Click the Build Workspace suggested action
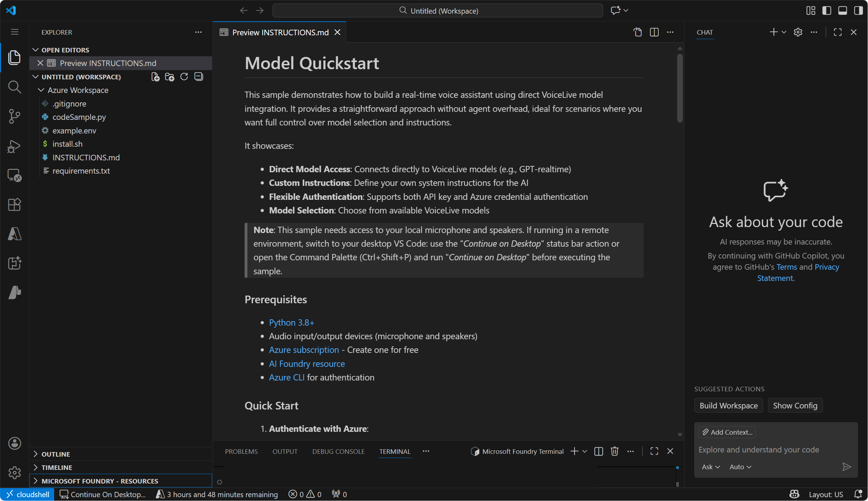The height and width of the screenshot is (501, 868). [x=728, y=405]
